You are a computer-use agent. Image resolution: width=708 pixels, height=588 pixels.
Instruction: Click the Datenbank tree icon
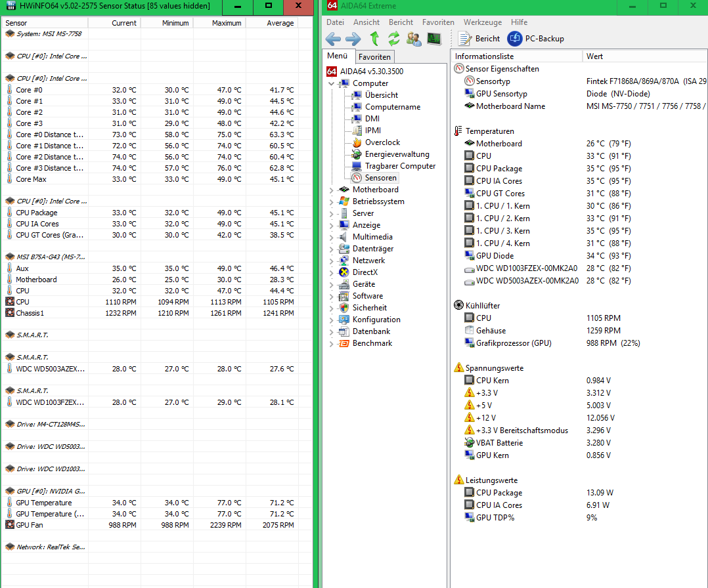pos(344,331)
